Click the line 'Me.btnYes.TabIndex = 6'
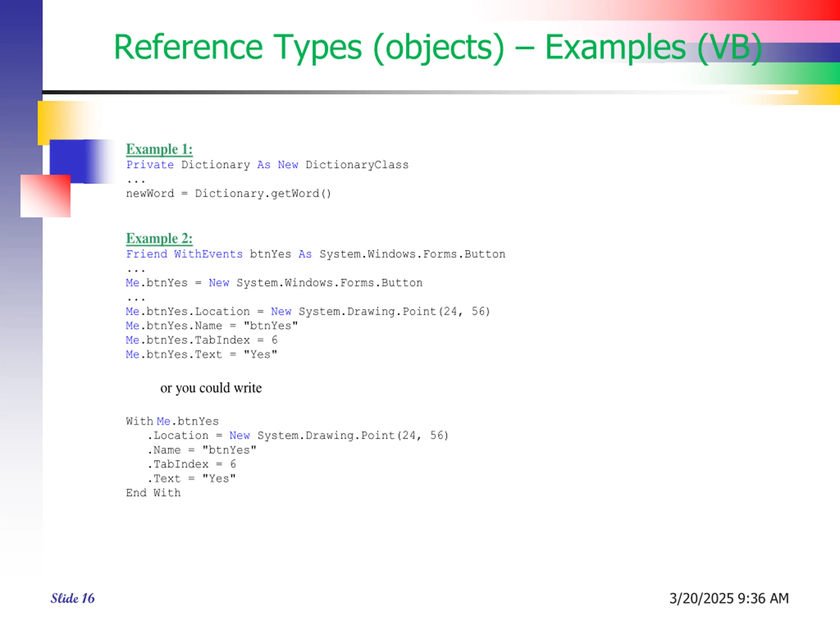The width and height of the screenshot is (840, 630). (x=202, y=340)
